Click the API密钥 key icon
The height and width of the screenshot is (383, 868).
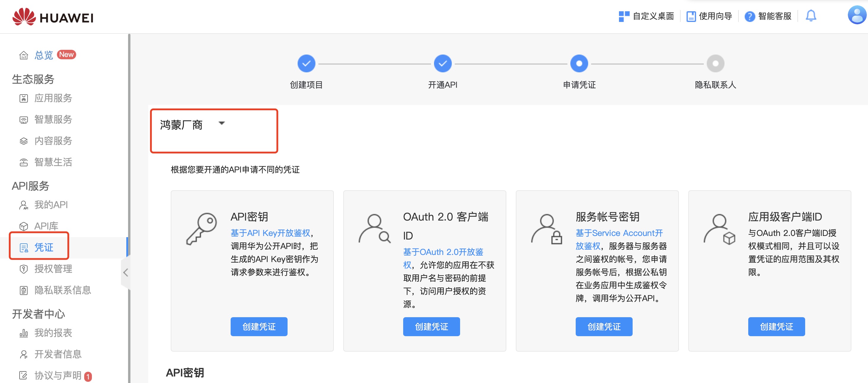(x=202, y=229)
